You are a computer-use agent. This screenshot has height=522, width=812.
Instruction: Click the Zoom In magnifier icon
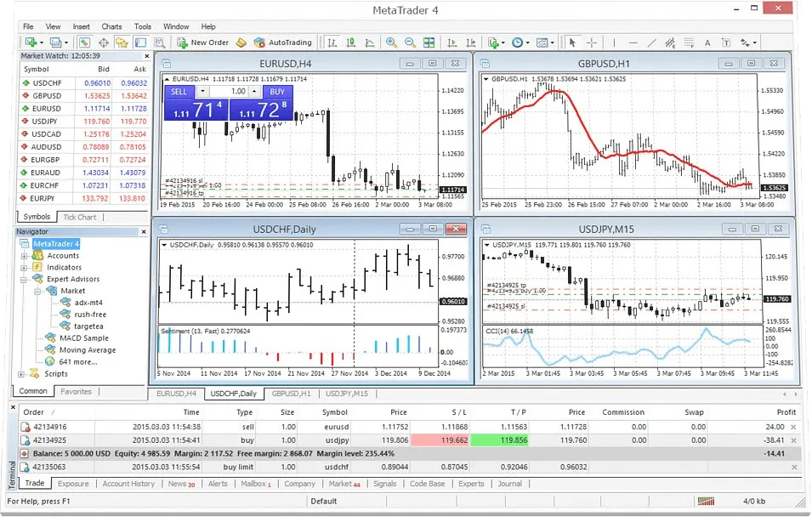tap(391, 43)
